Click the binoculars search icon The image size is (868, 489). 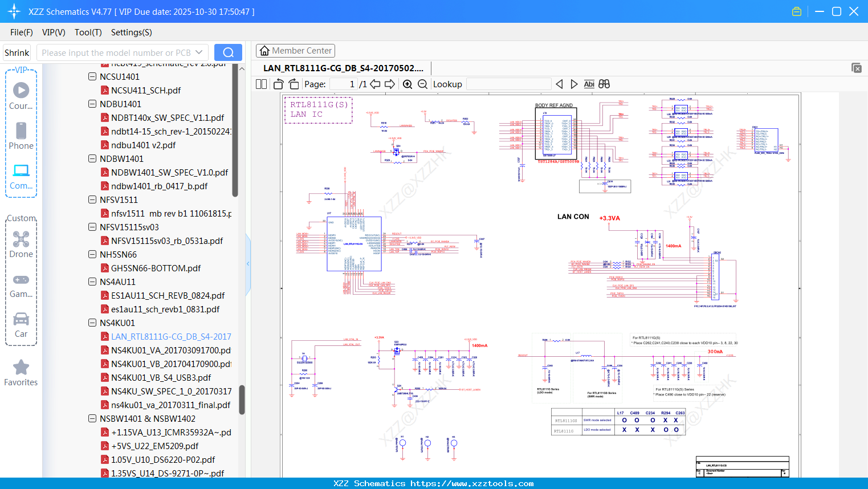pos(604,84)
